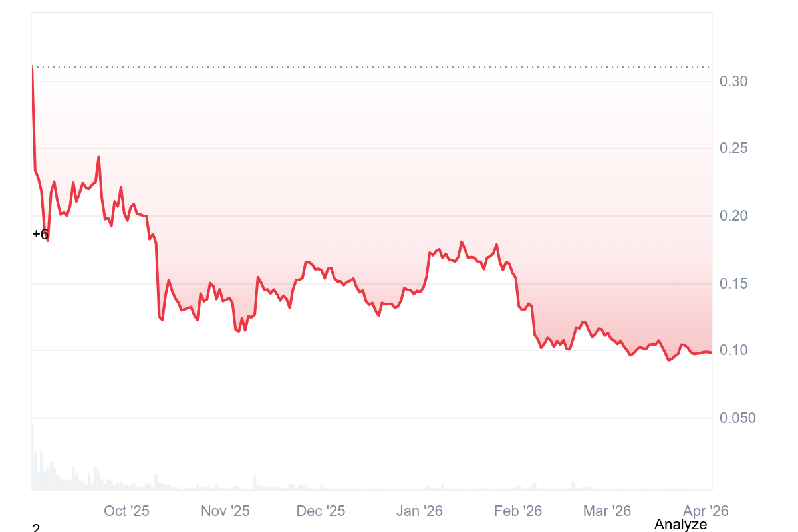Click the 0.30 price axis label
The height and width of the screenshot is (532, 798).
[733, 82]
